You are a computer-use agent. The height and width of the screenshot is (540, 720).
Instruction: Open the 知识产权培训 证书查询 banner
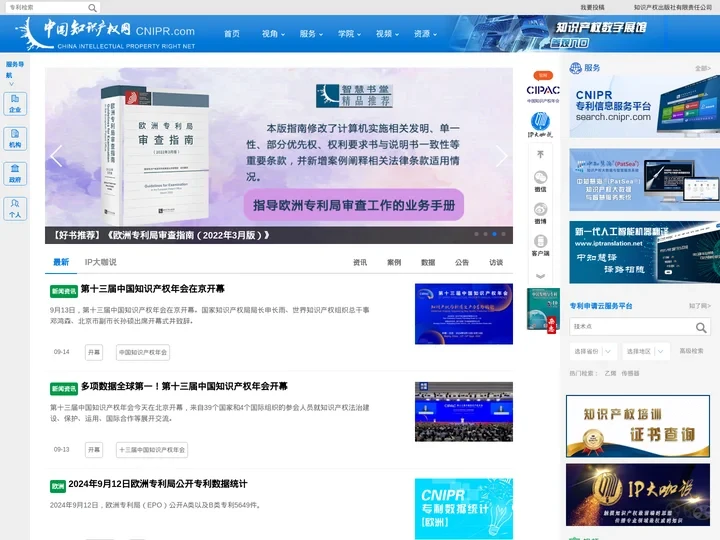pyautogui.click(x=638, y=426)
